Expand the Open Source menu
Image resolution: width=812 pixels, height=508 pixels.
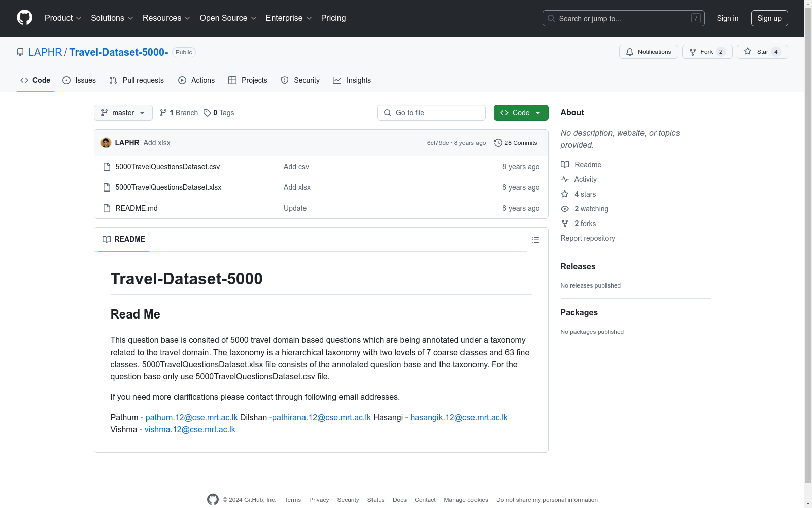[228, 18]
